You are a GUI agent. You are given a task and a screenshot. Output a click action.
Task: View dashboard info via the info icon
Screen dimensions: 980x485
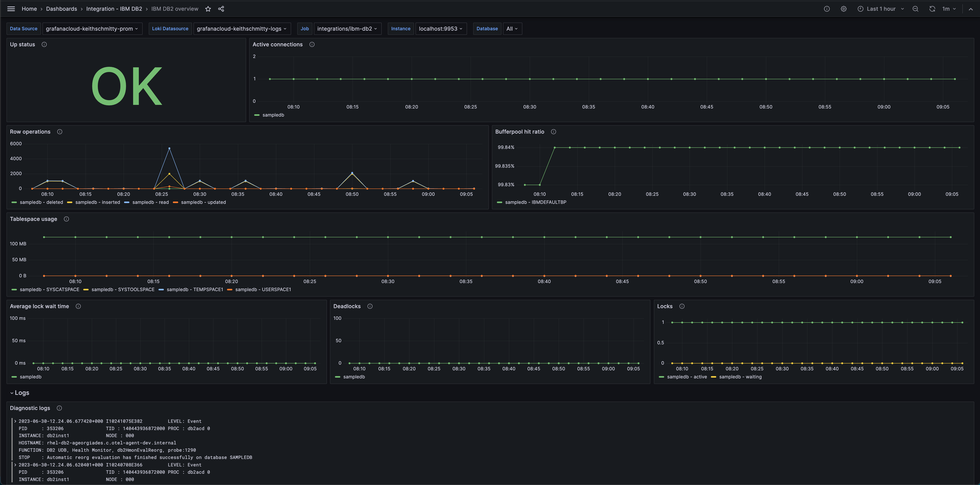coord(827,9)
